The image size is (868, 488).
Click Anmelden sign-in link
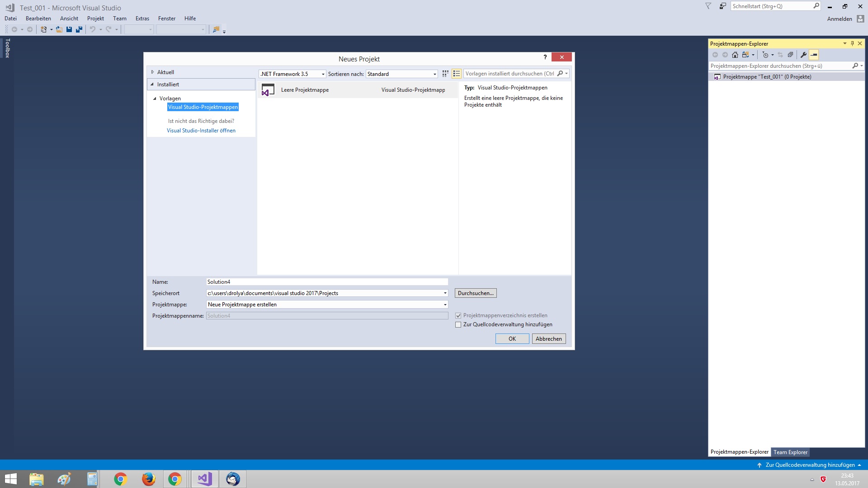(840, 19)
